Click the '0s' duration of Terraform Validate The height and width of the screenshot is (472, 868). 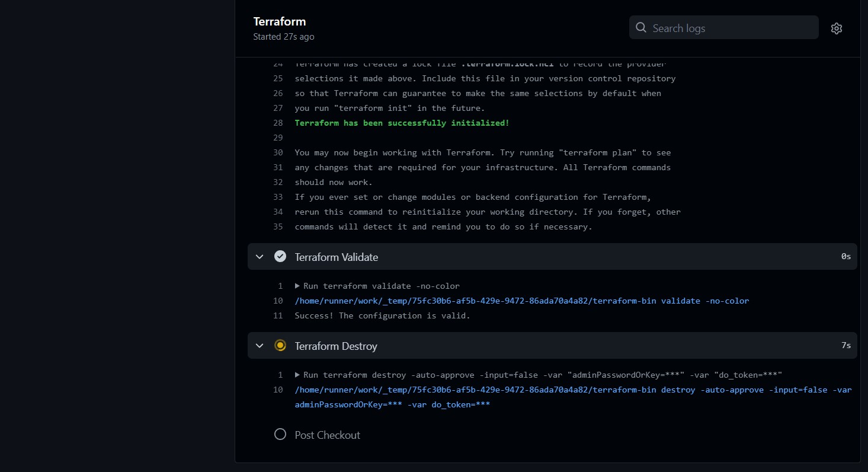(x=846, y=256)
